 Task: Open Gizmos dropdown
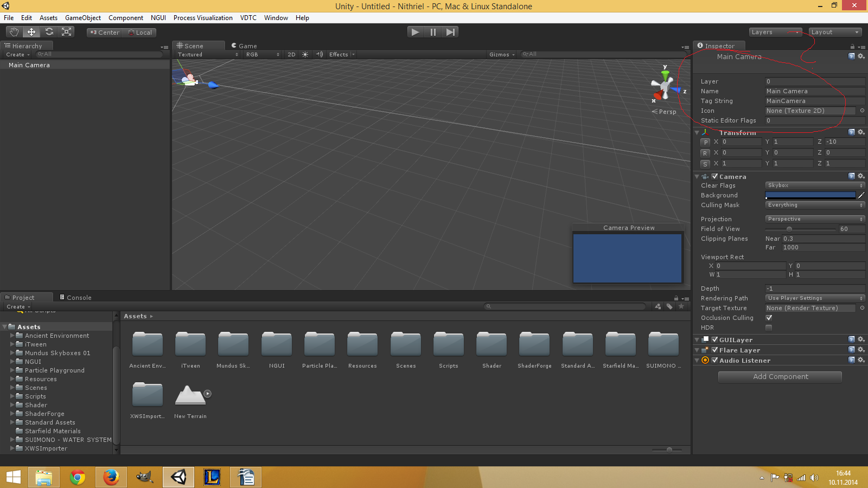click(502, 54)
